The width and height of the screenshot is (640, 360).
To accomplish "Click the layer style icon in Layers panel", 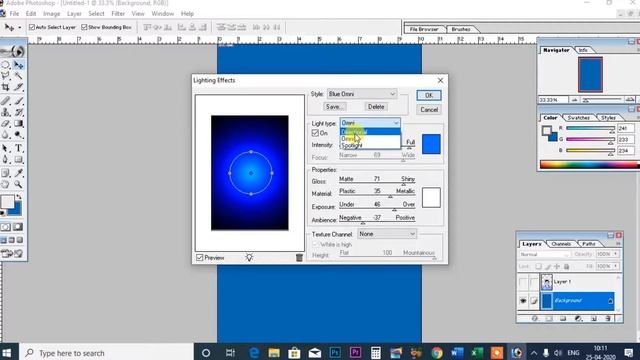I will pos(535,318).
